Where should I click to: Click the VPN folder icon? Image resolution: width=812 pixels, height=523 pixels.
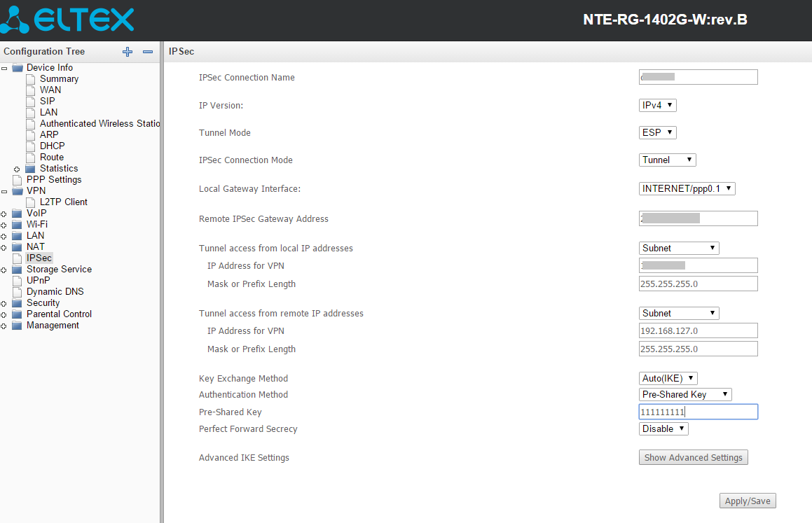tap(18, 191)
